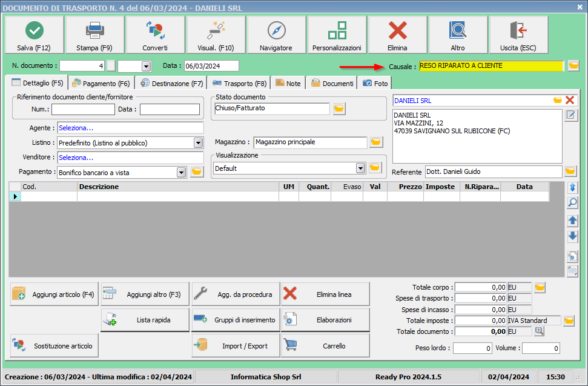Click the Spese di trasporto field
Viewport: 588px width, 386px height.
pos(481,298)
